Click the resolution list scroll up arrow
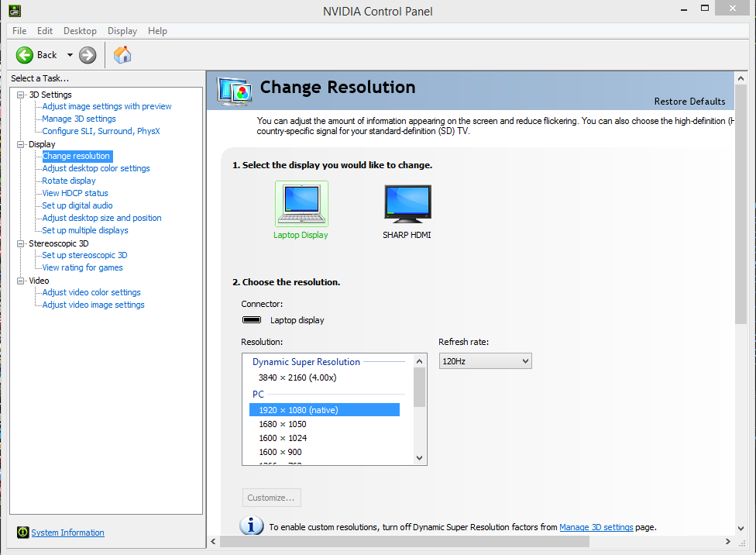Screen dimensions: 756x555 tap(420, 361)
